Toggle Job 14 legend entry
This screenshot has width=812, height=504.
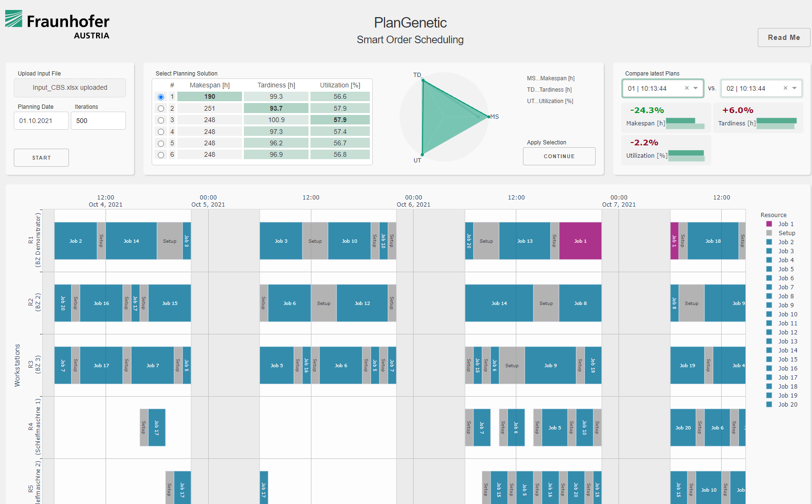point(782,351)
